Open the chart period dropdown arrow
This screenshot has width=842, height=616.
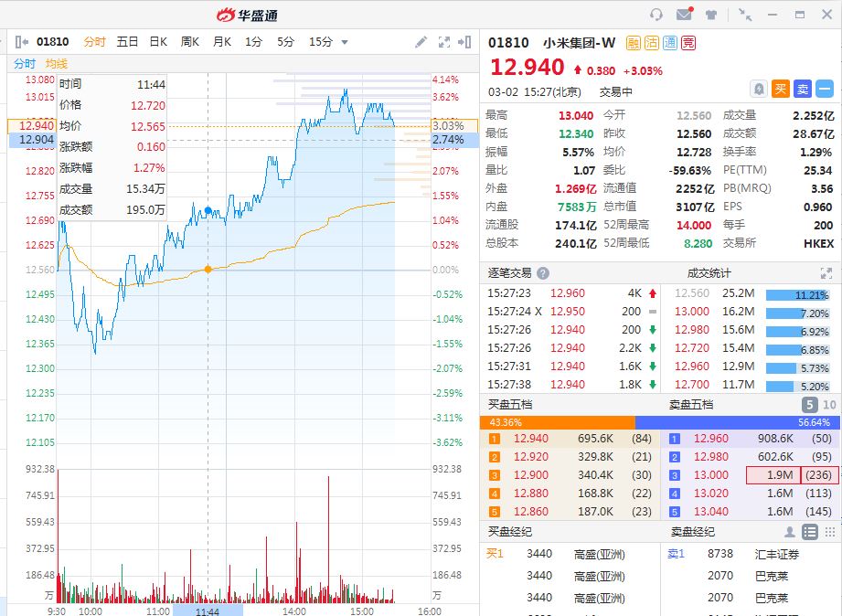click(x=345, y=42)
